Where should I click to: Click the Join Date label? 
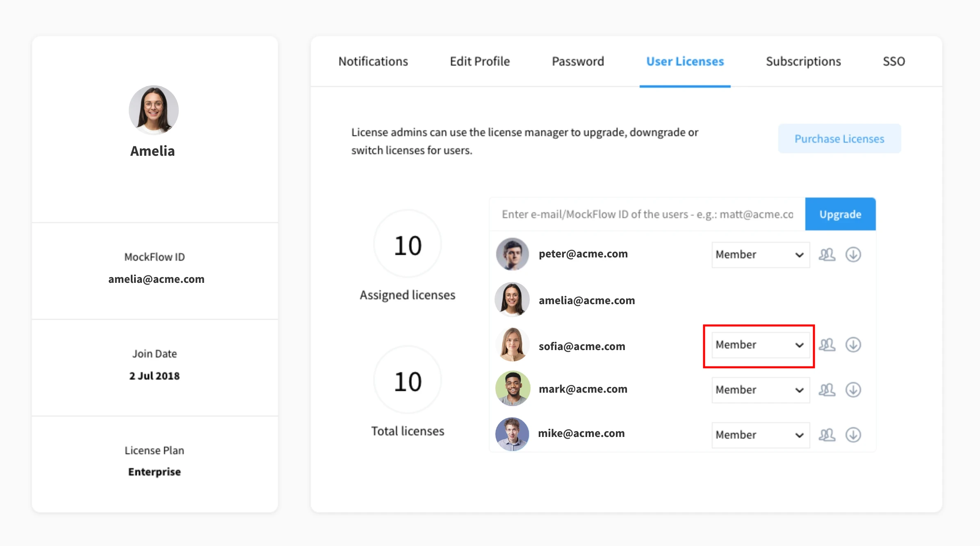pos(155,354)
